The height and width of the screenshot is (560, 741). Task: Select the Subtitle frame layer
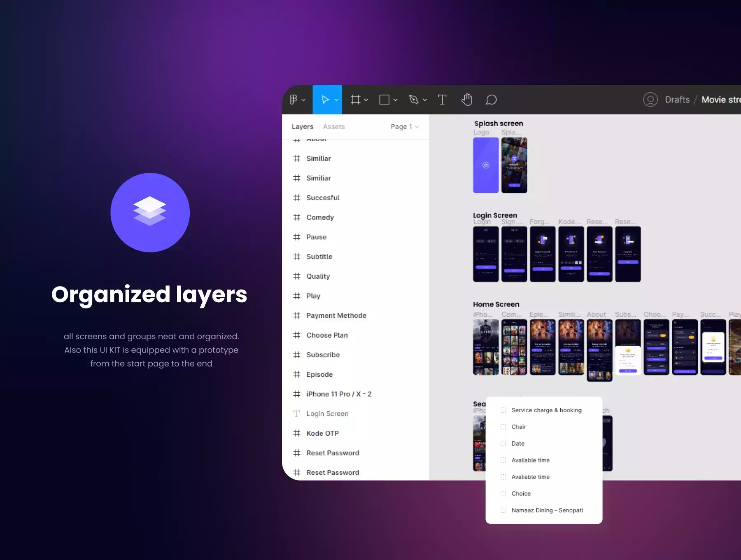356,257
